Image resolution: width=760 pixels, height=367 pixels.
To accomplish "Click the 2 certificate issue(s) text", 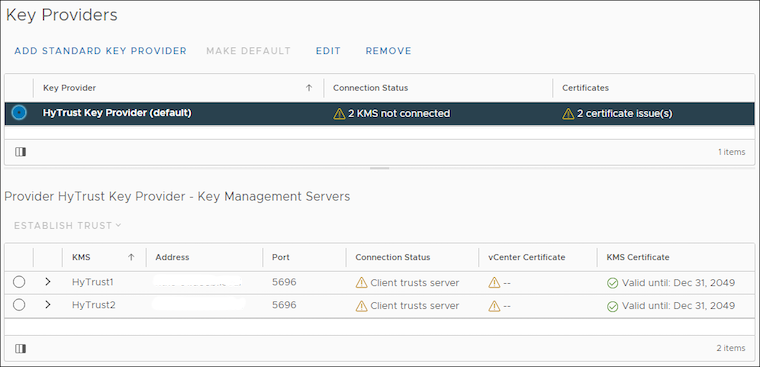I will (x=624, y=113).
